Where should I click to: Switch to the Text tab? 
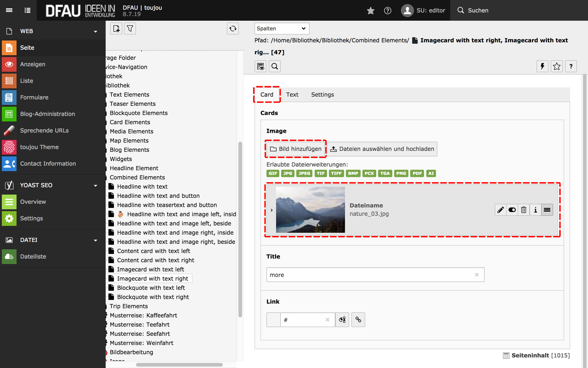pos(292,94)
